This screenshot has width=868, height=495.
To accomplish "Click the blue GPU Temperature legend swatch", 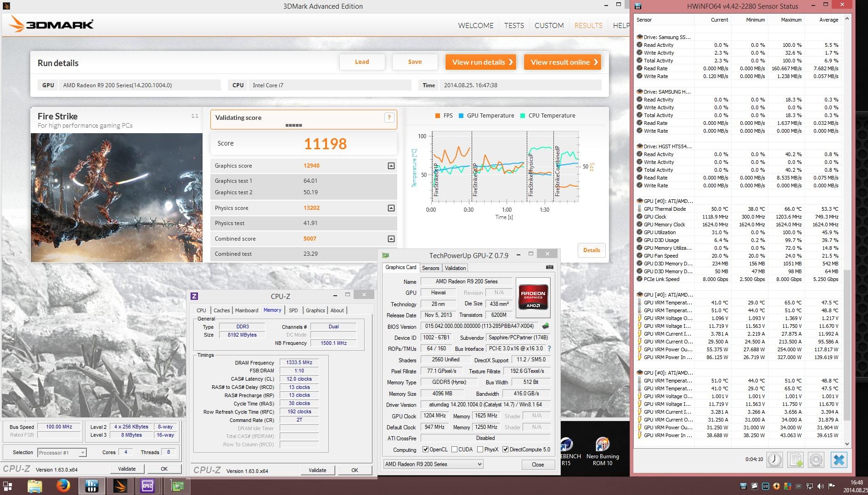I will 461,116.
